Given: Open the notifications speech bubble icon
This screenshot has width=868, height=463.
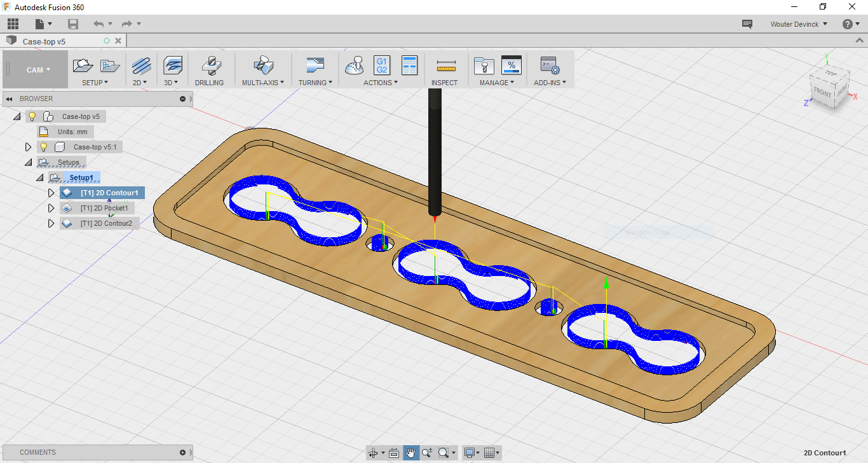Looking at the screenshot, I should (x=747, y=24).
